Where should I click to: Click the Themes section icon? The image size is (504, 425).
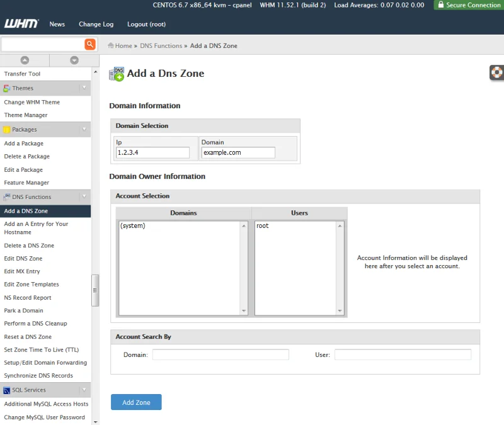(x=7, y=88)
